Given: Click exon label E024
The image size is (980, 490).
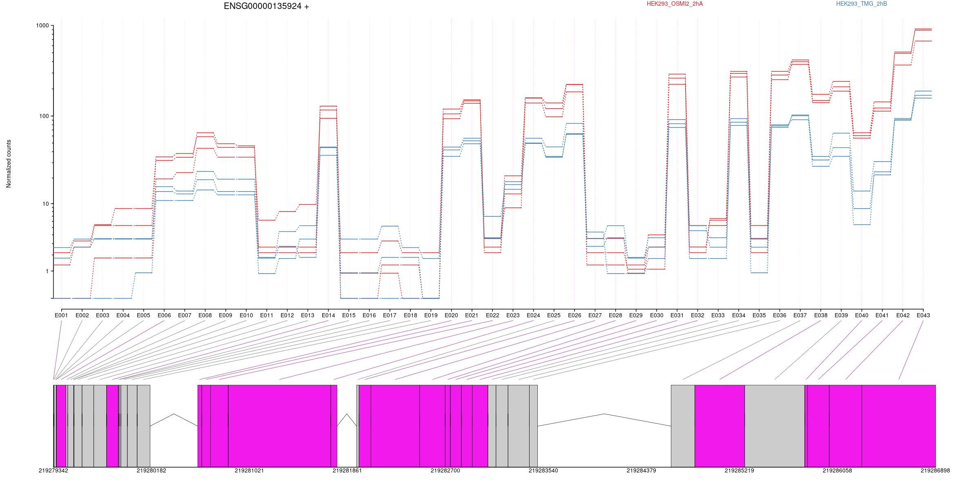Looking at the screenshot, I should 533,315.
